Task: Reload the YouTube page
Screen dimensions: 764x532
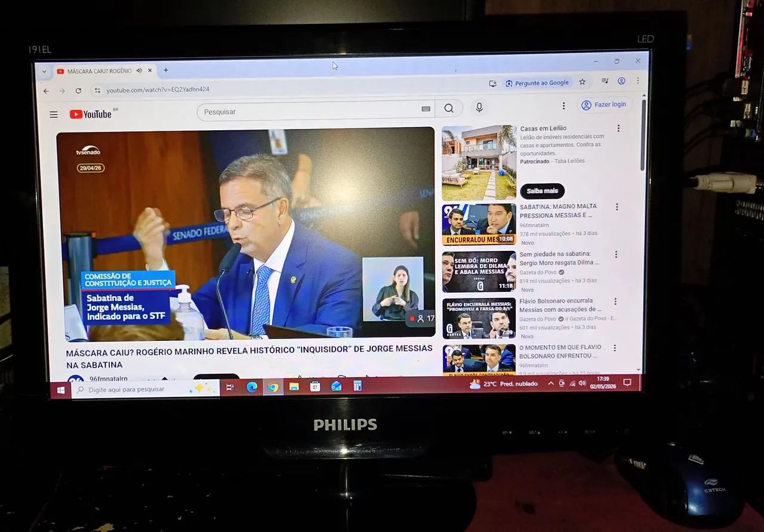Action: click(x=78, y=91)
